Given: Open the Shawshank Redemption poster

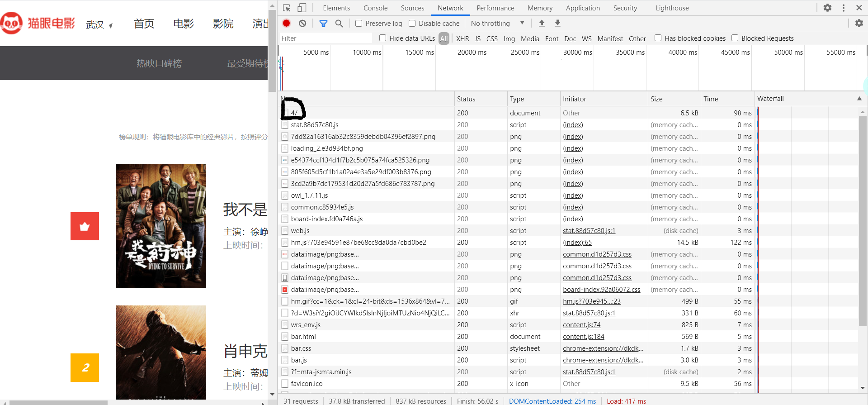Looking at the screenshot, I should click(x=161, y=352).
